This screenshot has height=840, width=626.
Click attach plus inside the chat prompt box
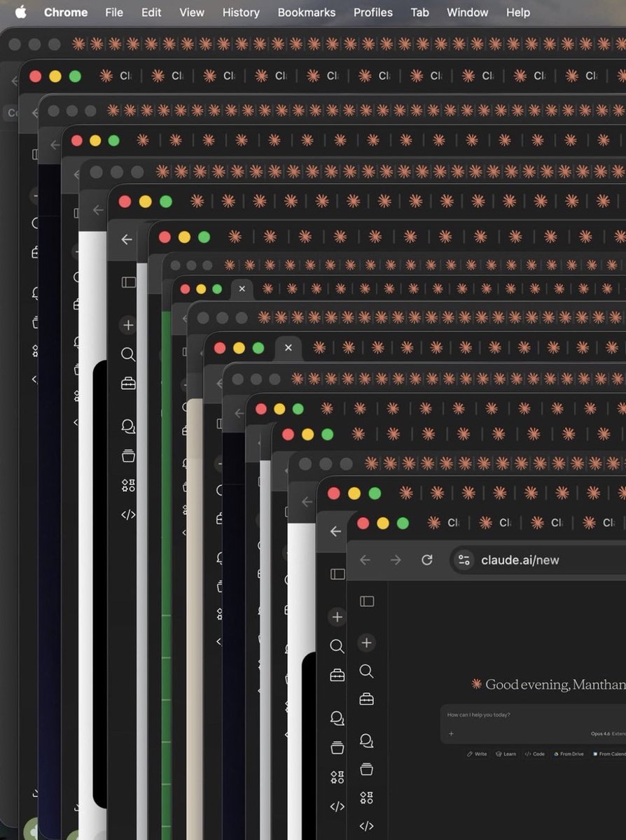tap(451, 734)
